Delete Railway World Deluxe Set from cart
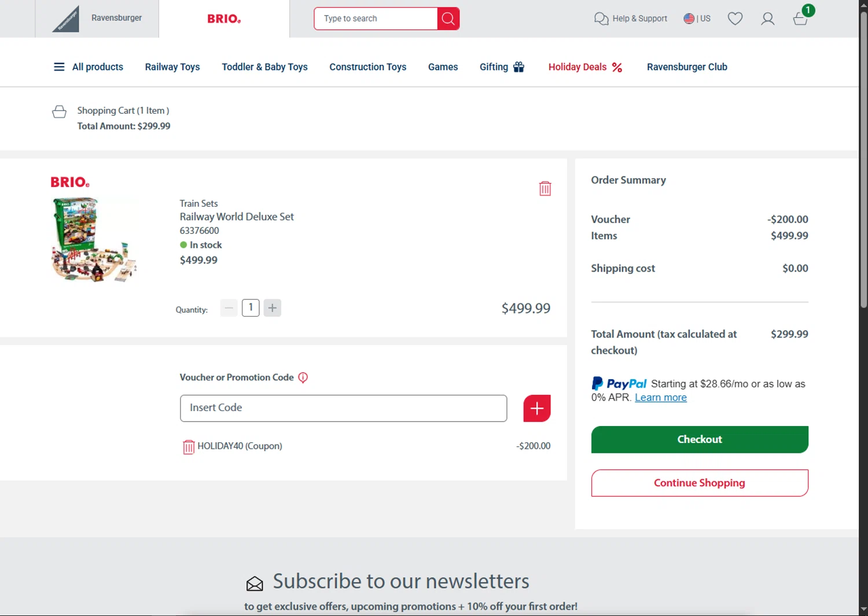 (x=545, y=188)
